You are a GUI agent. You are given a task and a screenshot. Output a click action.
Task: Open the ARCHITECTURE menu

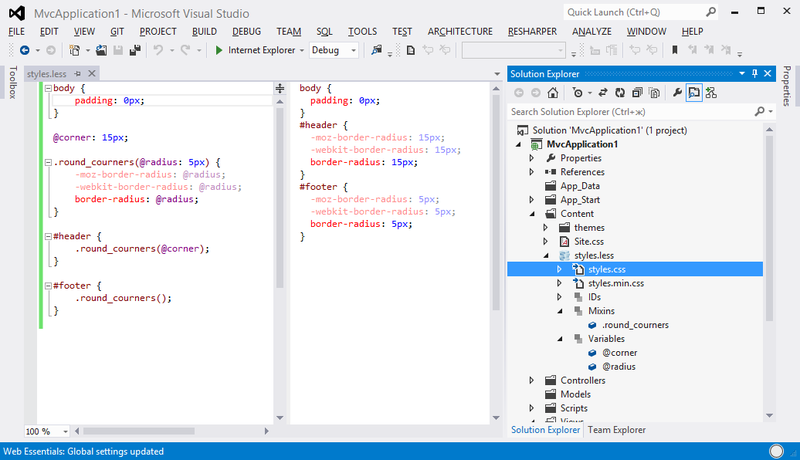[x=460, y=32]
